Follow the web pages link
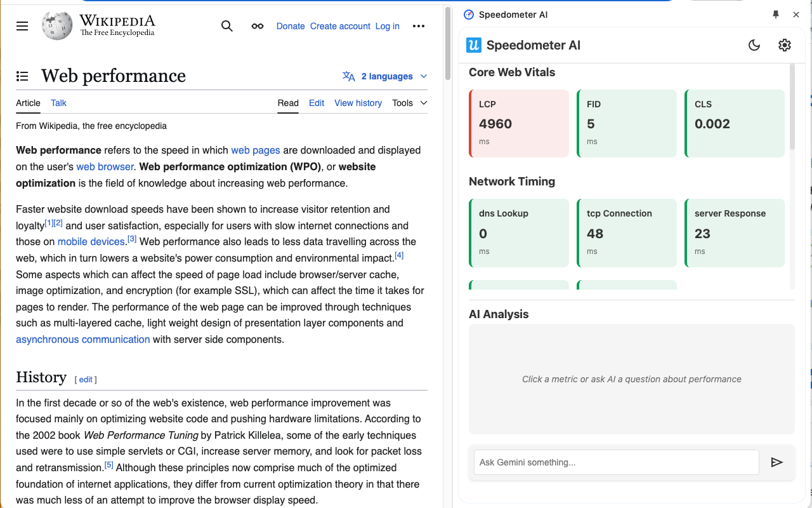Viewport: 812px width, 508px height. [256, 150]
